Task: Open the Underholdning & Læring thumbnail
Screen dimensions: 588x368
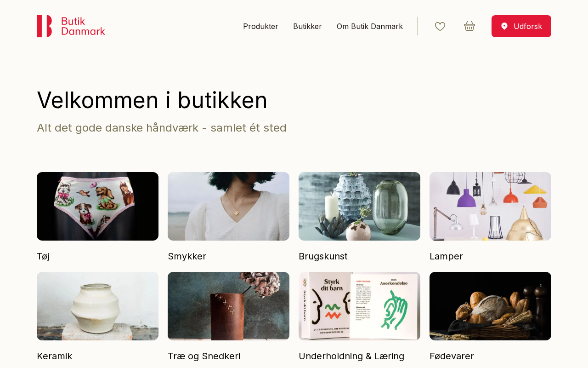Action: pyautogui.click(x=359, y=306)
